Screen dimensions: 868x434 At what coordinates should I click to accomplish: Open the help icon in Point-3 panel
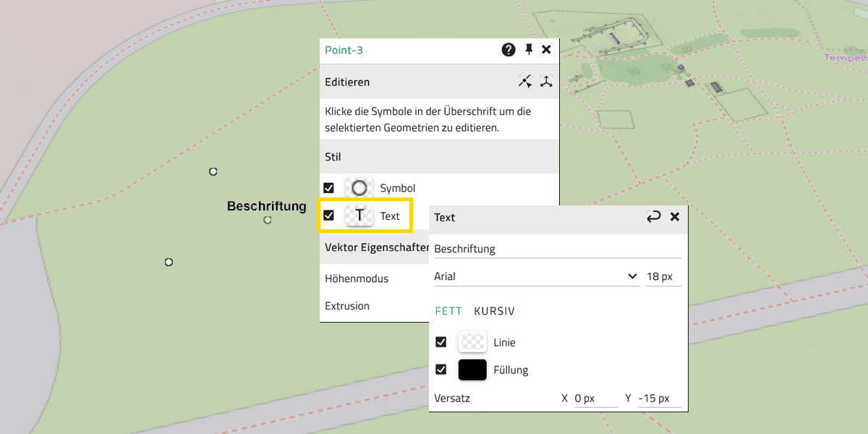509,50
